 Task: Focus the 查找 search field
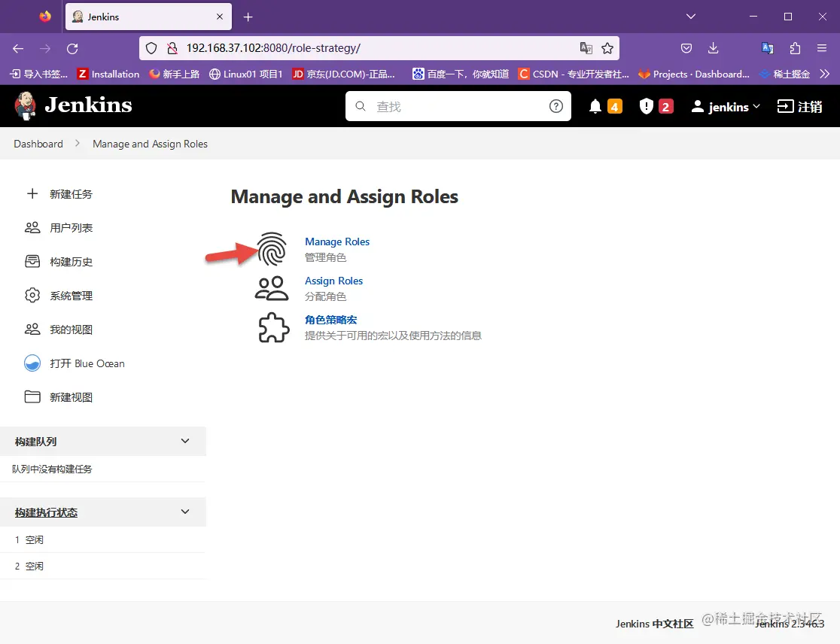point(458,106)
